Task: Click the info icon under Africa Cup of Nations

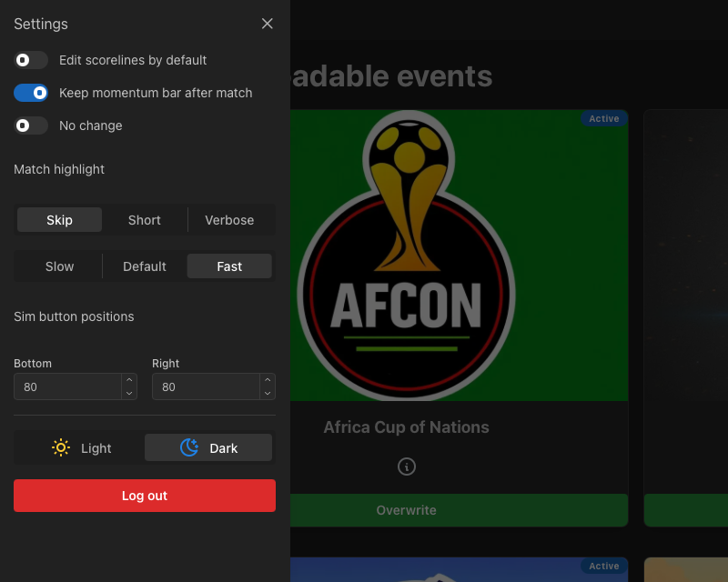Action: tap(407, 467)
